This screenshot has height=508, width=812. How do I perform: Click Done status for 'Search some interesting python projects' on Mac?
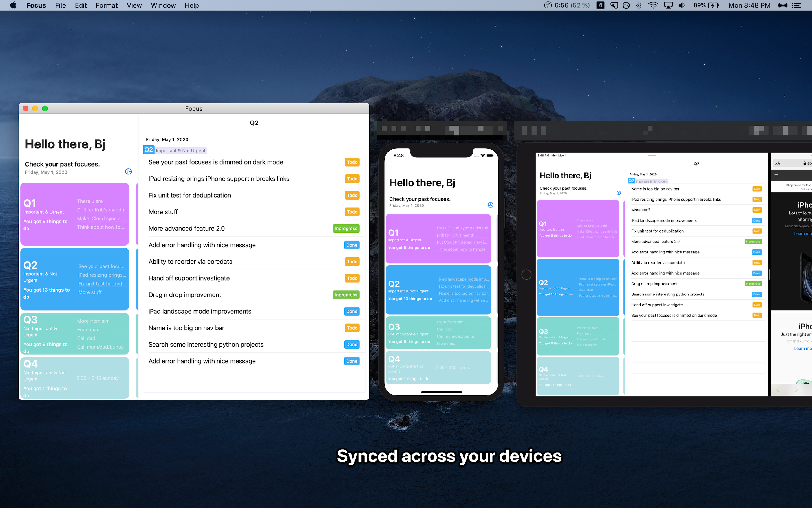352,344
